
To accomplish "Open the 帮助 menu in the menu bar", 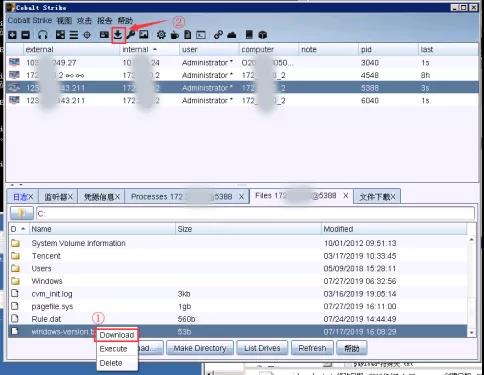I will (125, 21).
